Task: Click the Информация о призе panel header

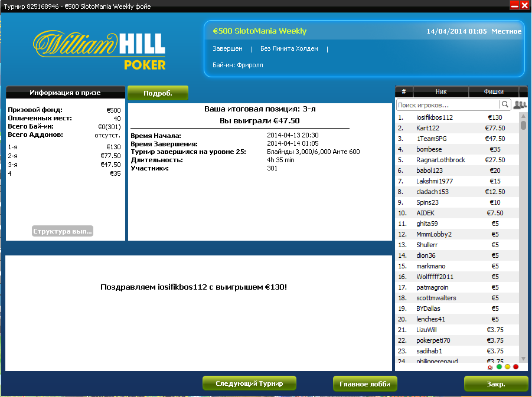Action: click(65, 93)
